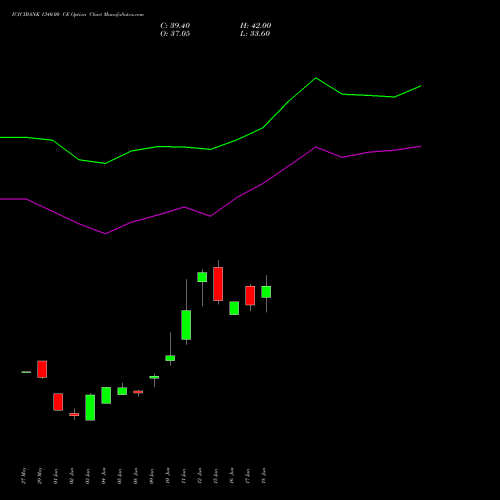Click the 10 Jun date label

point(168,476)
